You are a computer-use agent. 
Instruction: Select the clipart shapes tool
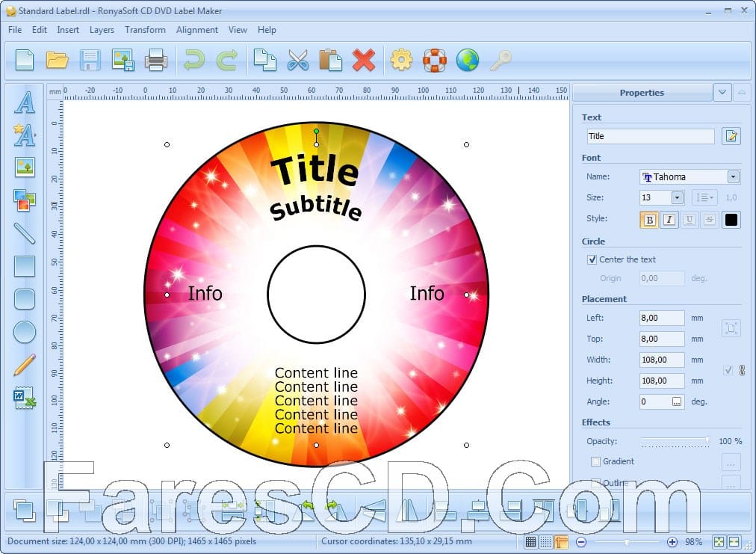pos(24,200)
